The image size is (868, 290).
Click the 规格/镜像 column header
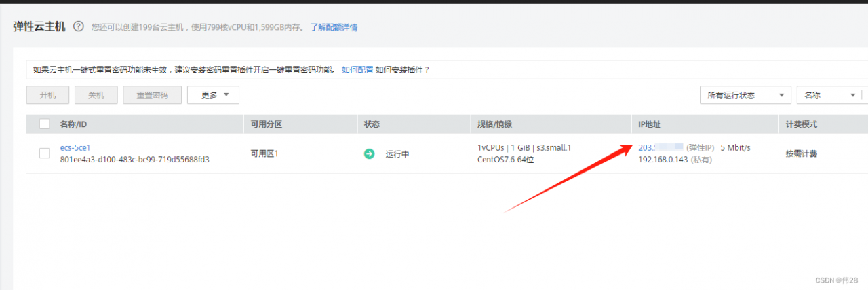click(x=494, y=124)
